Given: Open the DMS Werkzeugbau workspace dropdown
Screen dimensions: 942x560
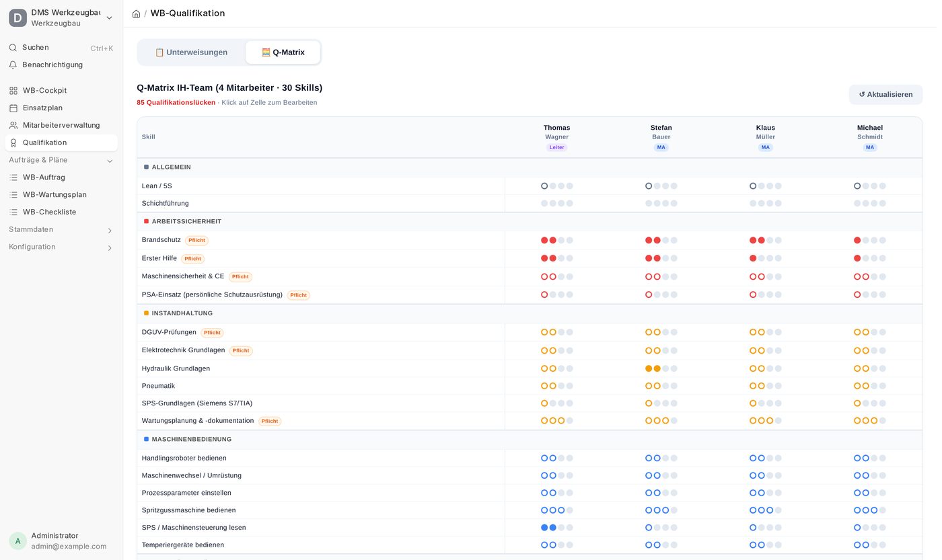Looking at the screenshot, I should pyautogui.click(x=61, y=18).
